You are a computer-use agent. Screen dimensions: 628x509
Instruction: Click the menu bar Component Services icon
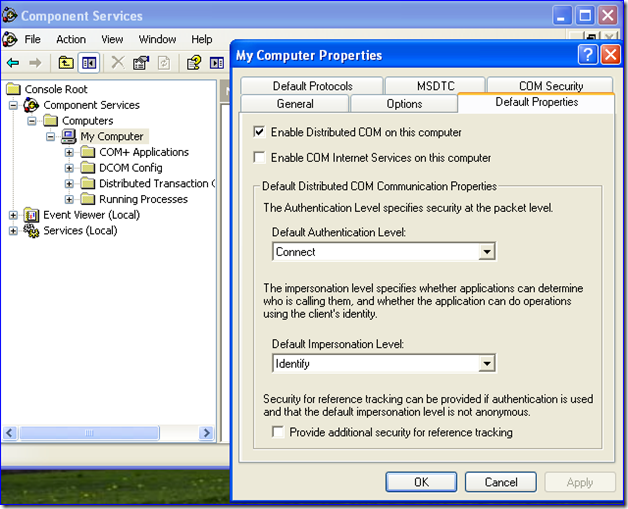click(10, 39)
